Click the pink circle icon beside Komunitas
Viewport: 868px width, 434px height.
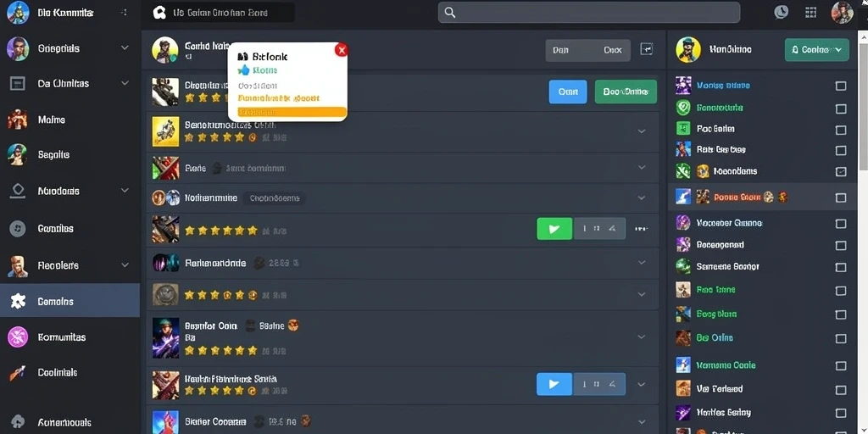[x=18, y=337]
